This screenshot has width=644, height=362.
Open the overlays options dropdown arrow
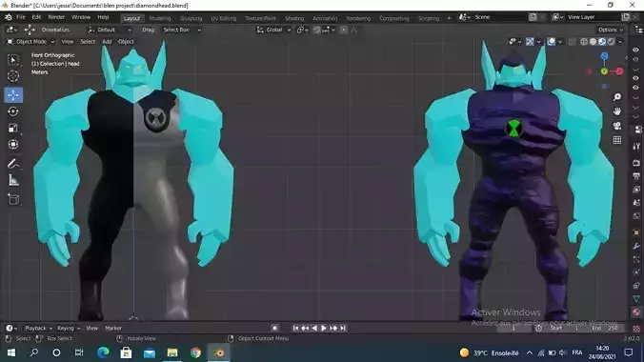click(x=560, y=42)
